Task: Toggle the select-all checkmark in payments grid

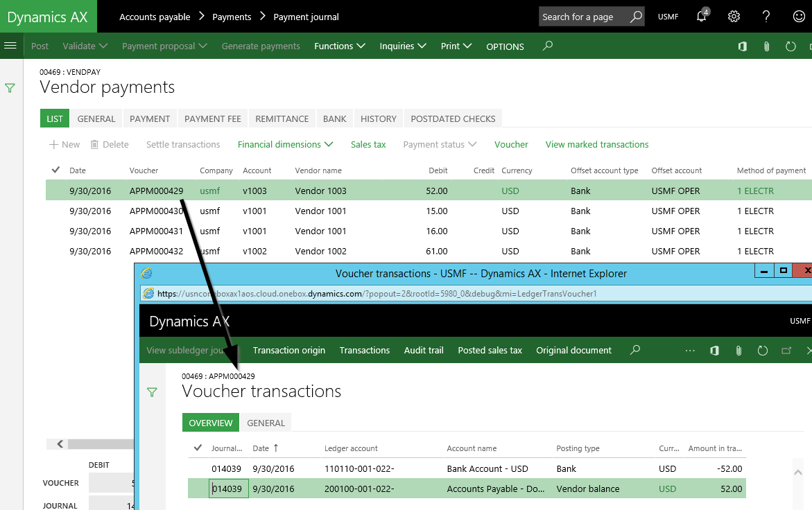Action: [55, 170]
